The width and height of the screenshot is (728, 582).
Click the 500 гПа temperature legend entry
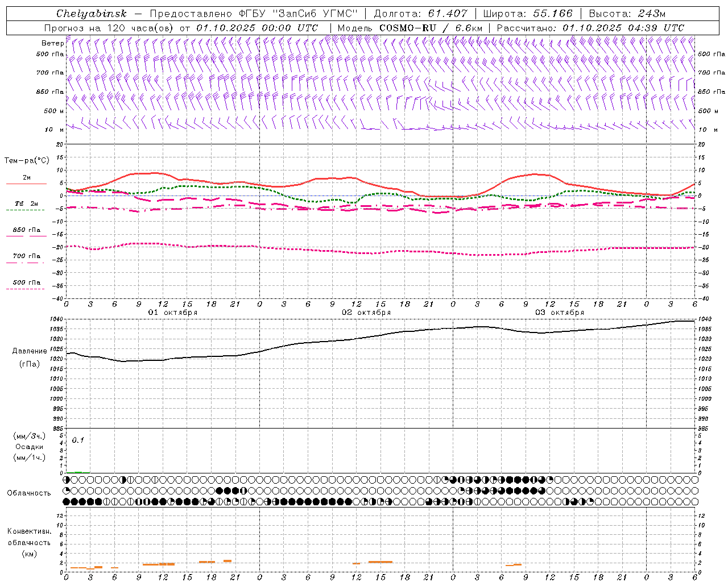[26, 282]
